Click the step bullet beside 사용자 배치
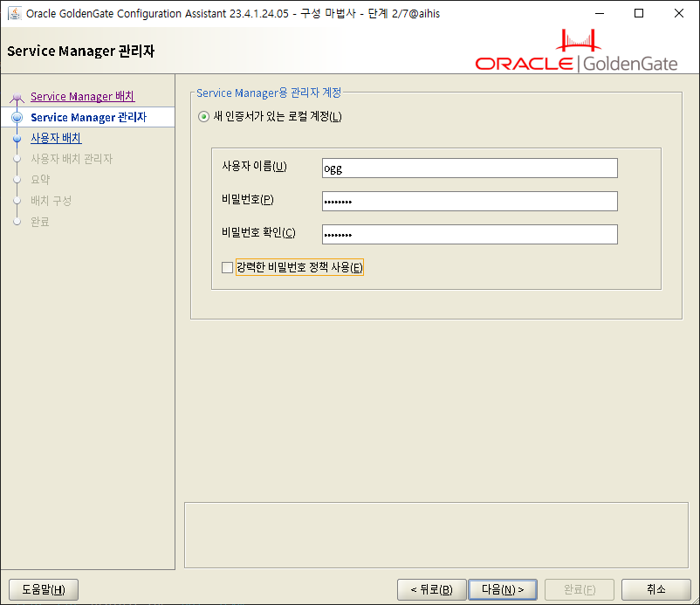Screen dimensions: 700x605 (17, 139)
